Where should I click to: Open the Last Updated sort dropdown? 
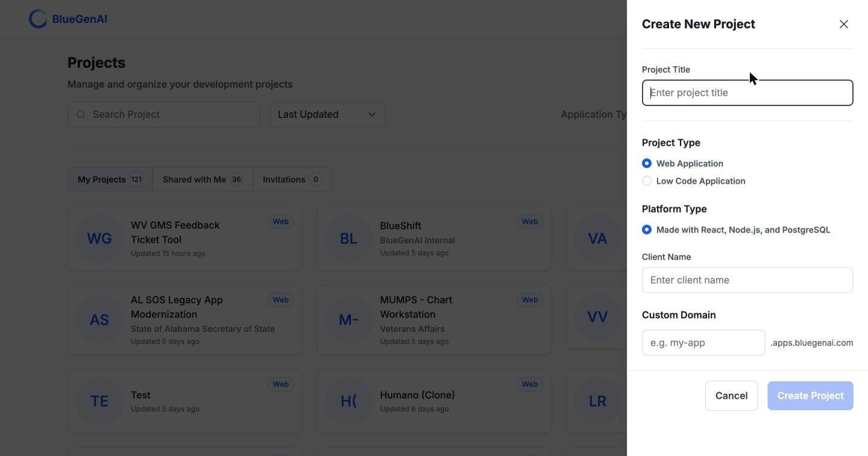tap(328, 114)
